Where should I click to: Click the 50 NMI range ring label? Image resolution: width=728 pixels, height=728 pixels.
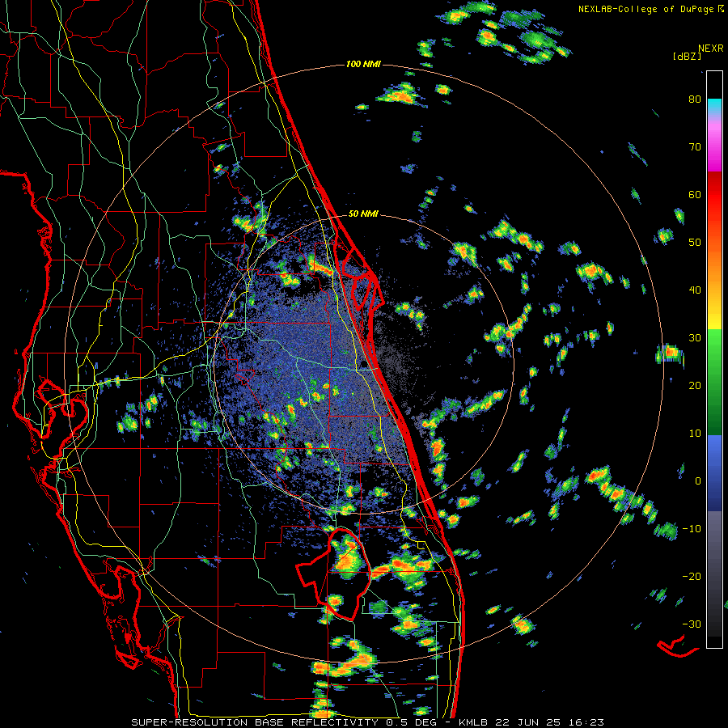pos(363,214)
